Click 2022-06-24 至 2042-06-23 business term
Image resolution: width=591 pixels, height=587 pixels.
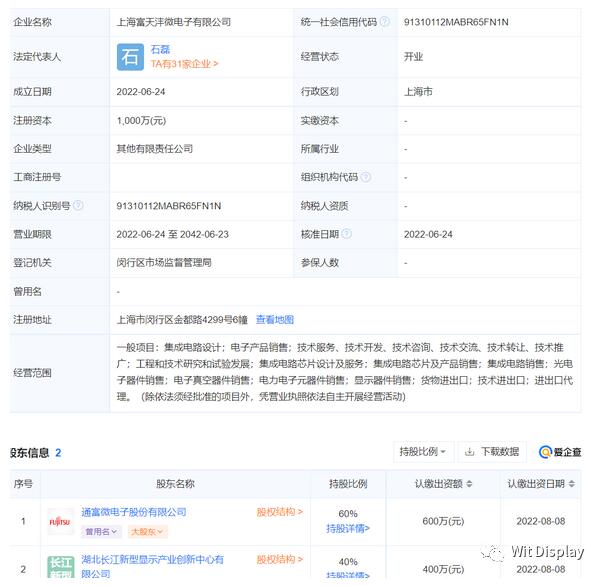(x=173, y=234)
